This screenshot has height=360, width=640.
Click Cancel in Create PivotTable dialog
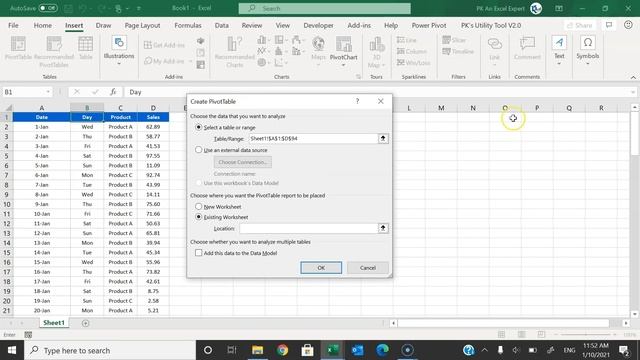click(367, 268)
